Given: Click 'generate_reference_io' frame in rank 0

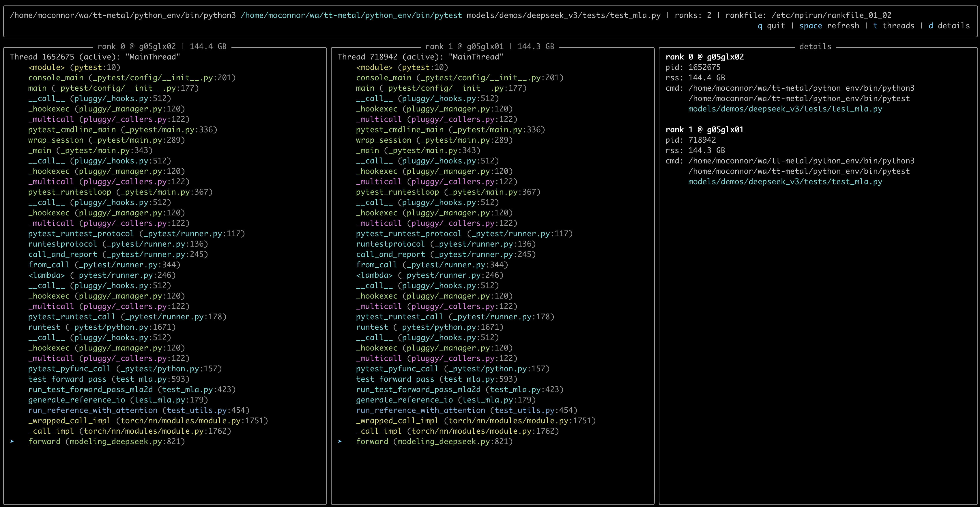Looking at the screenshot, I should coord(118,400).
